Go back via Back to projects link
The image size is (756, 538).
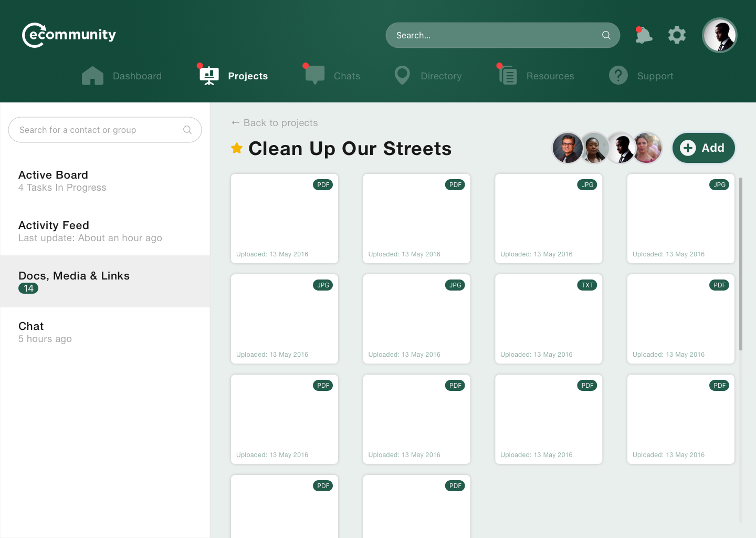pyautogui.click(x=275, y=123)
